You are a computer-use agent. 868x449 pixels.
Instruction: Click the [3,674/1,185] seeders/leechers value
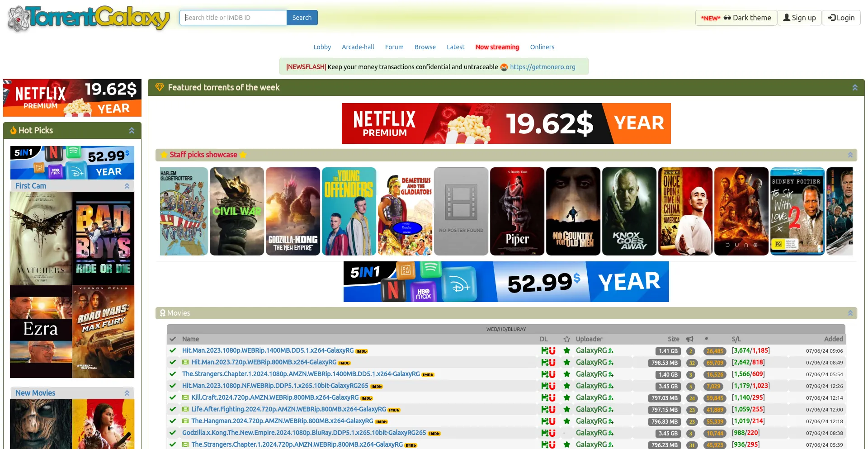pyautogui.click(x=751, y=350)
